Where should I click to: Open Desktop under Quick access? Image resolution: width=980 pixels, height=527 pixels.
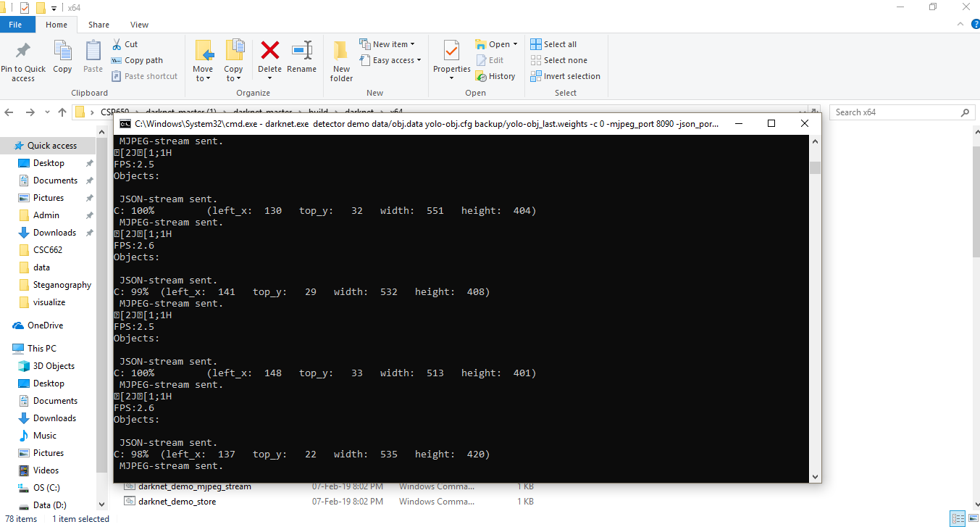pos(49,163)
